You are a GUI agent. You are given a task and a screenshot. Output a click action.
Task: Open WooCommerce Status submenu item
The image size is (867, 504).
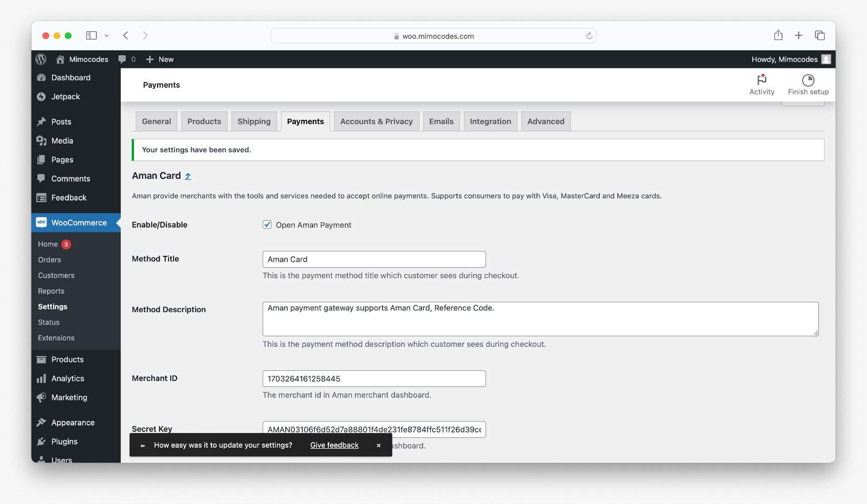pyautogui.click(x=49, y=322)
